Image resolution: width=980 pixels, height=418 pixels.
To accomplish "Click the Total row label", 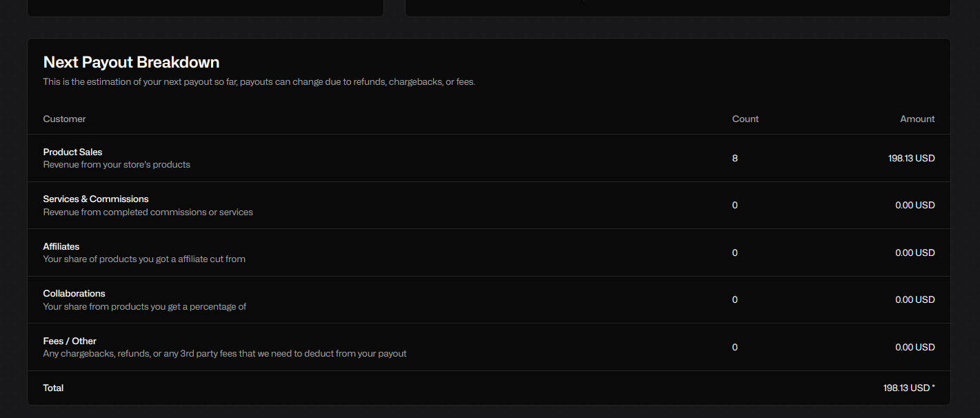I will 53,388.
